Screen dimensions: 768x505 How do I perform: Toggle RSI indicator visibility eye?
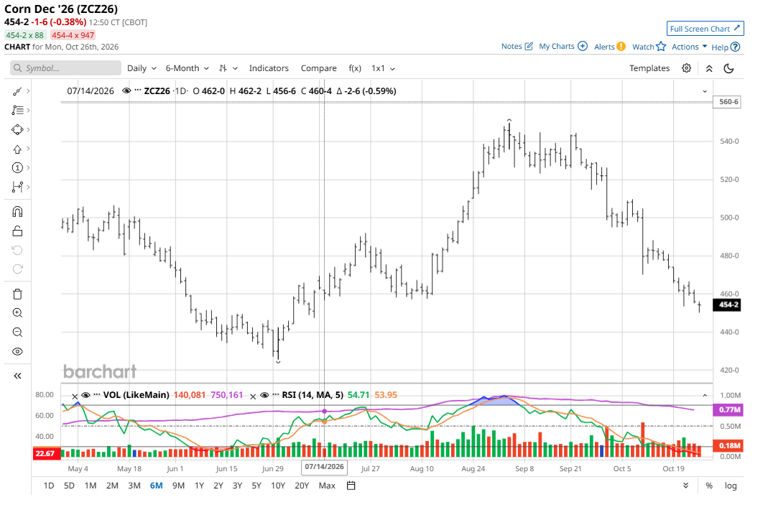pos(264,395)
